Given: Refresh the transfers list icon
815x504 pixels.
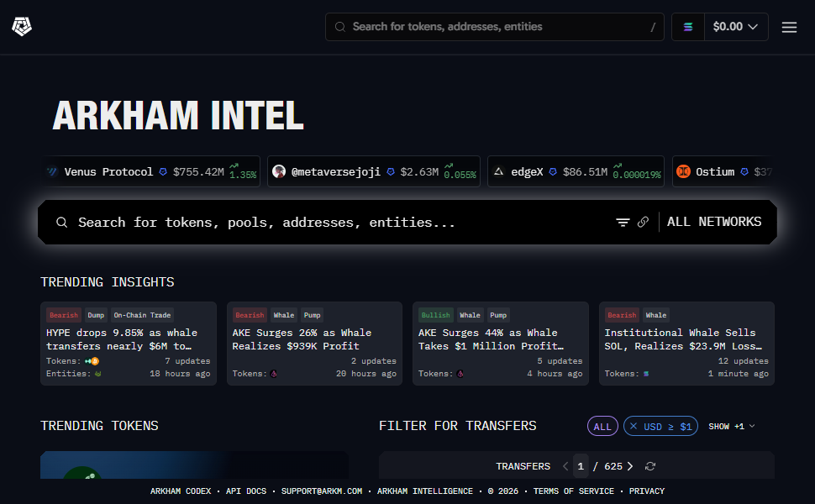Looking at the screenshot, I should point(650,466).
